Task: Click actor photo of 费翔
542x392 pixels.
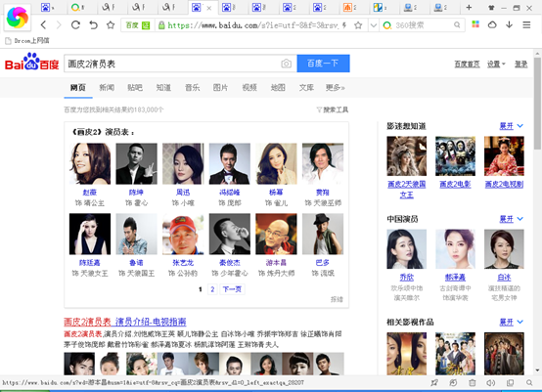Action: coord(323,163)
